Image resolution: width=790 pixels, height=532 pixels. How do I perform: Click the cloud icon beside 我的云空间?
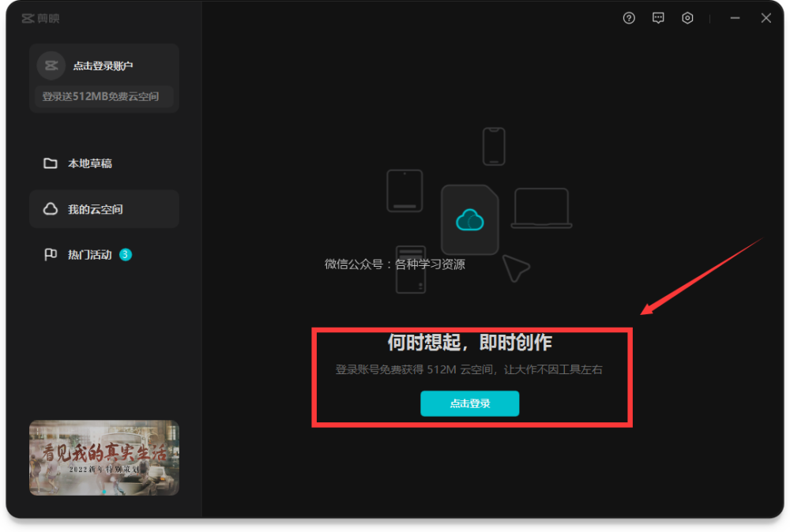(51, 209)
